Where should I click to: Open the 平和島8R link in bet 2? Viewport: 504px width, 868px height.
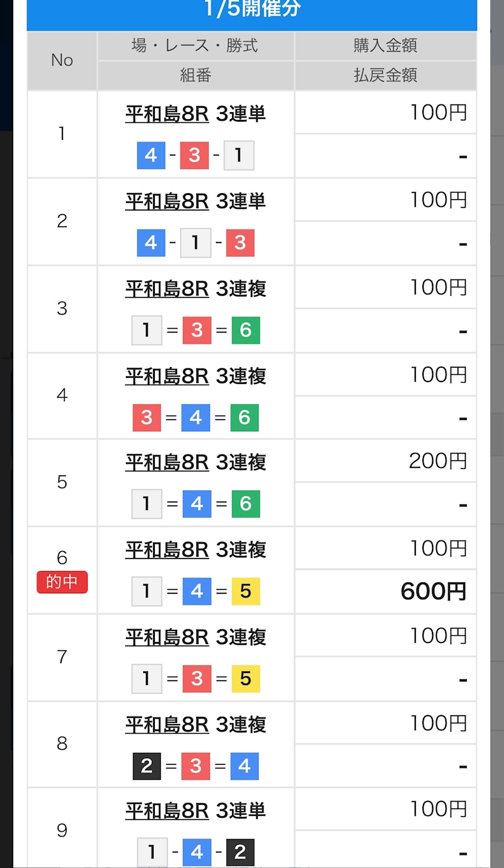167,201
